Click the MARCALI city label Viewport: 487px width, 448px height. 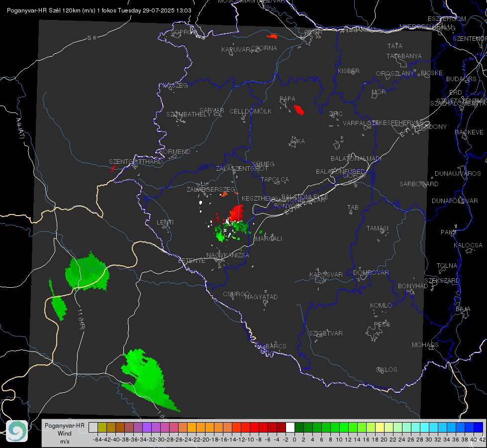[269, 239]
